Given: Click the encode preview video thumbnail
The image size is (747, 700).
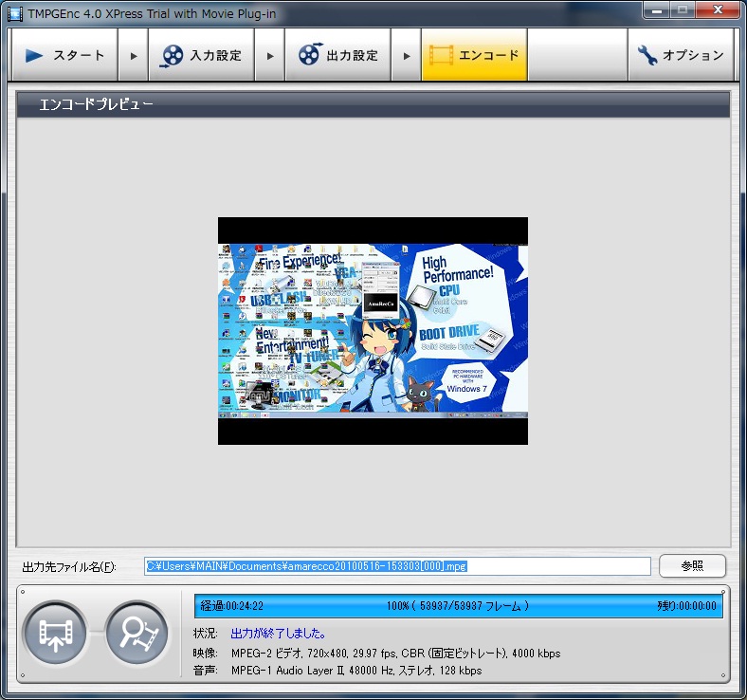Looking at the screenshot, I should [x=373, y=331].
